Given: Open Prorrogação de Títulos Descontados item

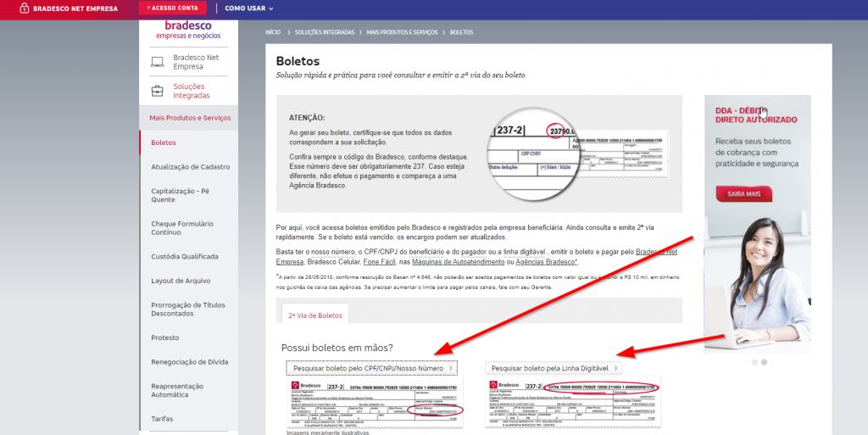Looking at the screenshot, I should click(x=188, y=309).
